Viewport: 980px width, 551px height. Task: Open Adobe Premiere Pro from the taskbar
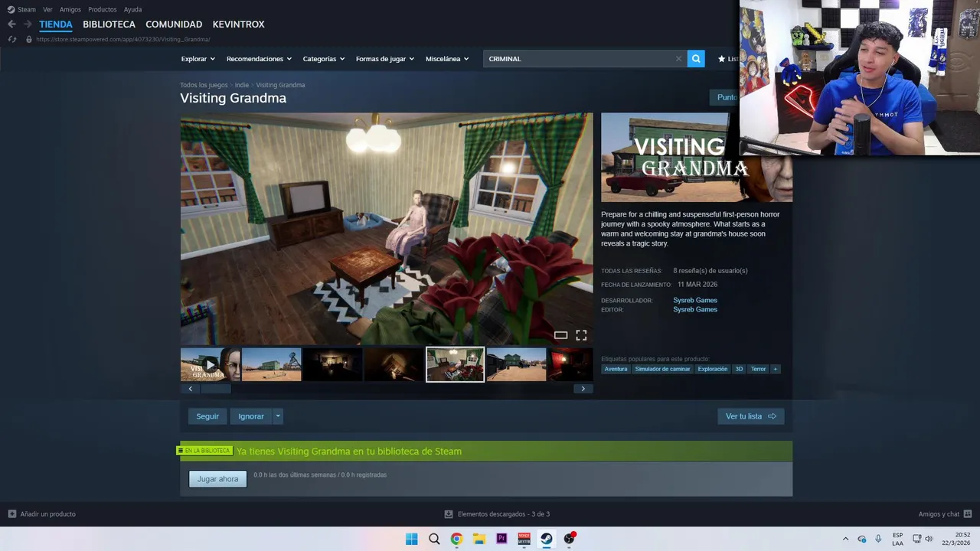coord(501,539)
